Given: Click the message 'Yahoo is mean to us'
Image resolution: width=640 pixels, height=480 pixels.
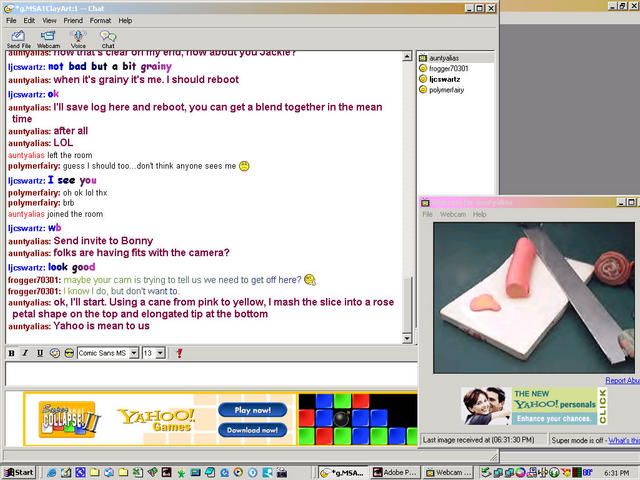Looking at the screenshot, I should (x=101, y=326).
